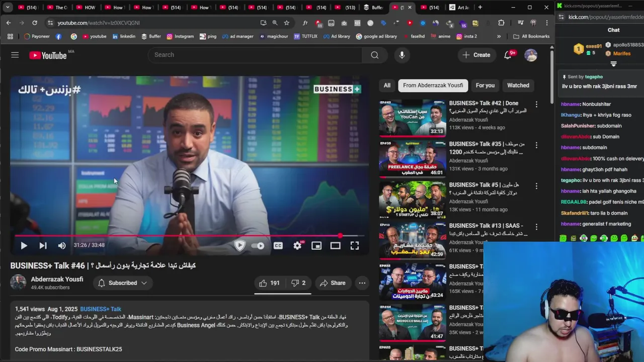Open Abderrazak Yousfi channel name
Image resolution: width=644 pixels, height=362 pixels.
click(57, 279)
